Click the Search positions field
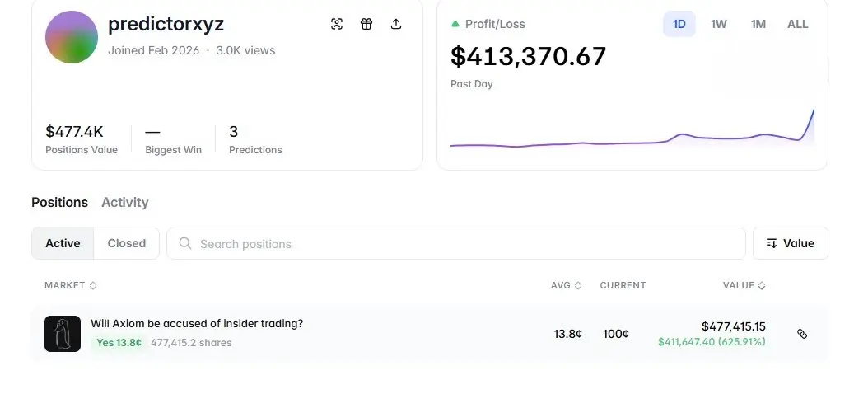 click(461, 243)
